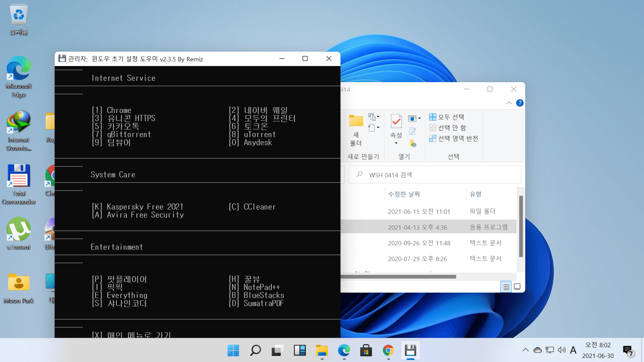The width and height of the screenshot is (644, 362).
Task: Select row dated 2021-06-15 오전 11:01
Action: 428,211
